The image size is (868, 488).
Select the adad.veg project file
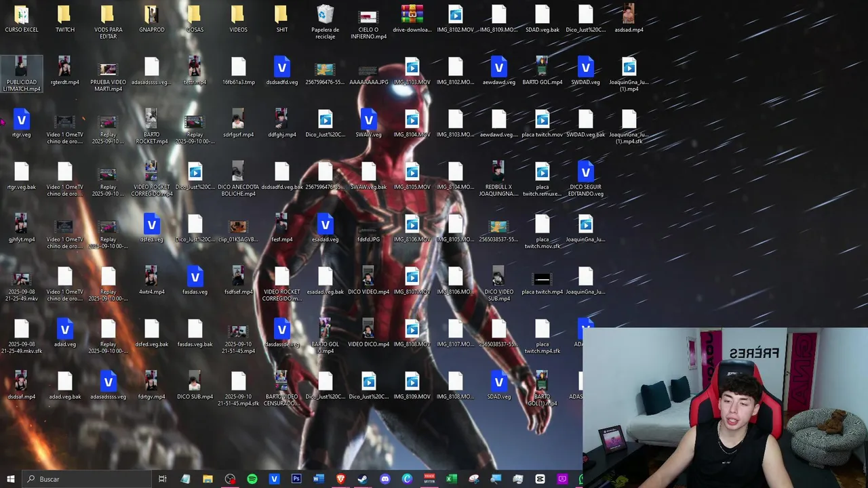[65, 333]
